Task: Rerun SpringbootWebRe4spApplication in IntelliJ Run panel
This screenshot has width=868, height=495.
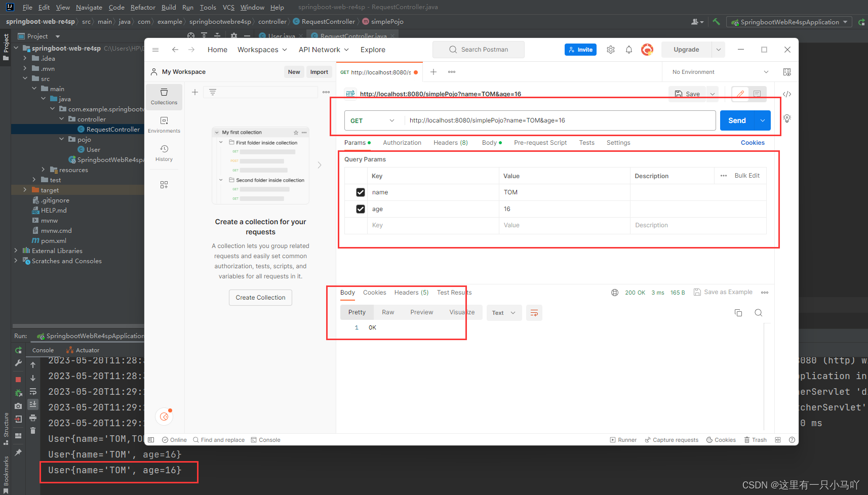Action: [18, 350]
